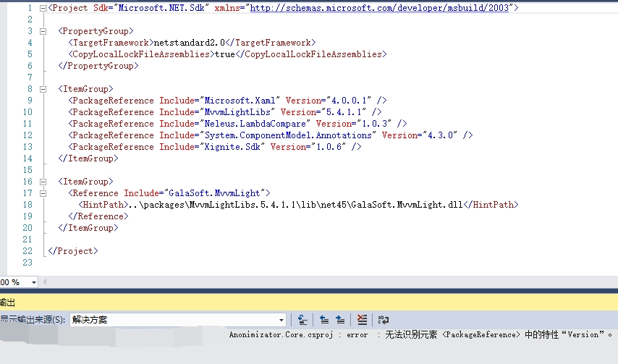This screenshot has height=364, width=618.
Task: Open the editor zoom percentage dropdown
Action: pyautogui.click(x=34, y=282)
